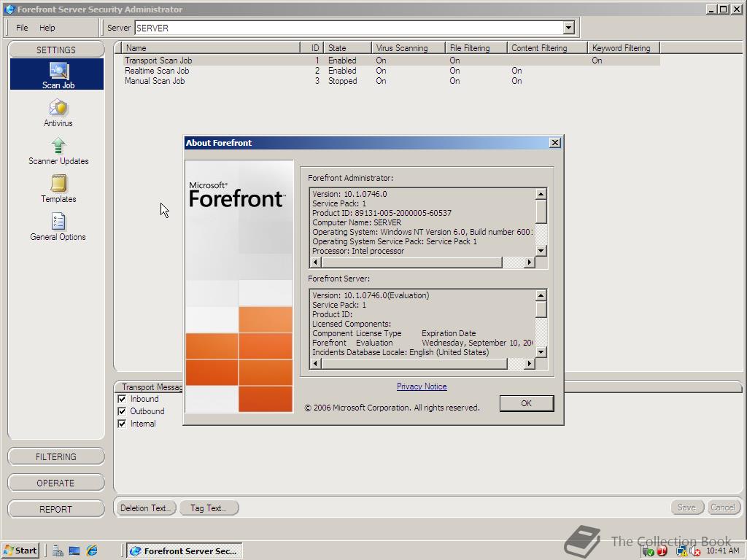The height and width of the screenshot is (560, 747).
Task: Click OK in the About dialog
Action: (527, 403)
